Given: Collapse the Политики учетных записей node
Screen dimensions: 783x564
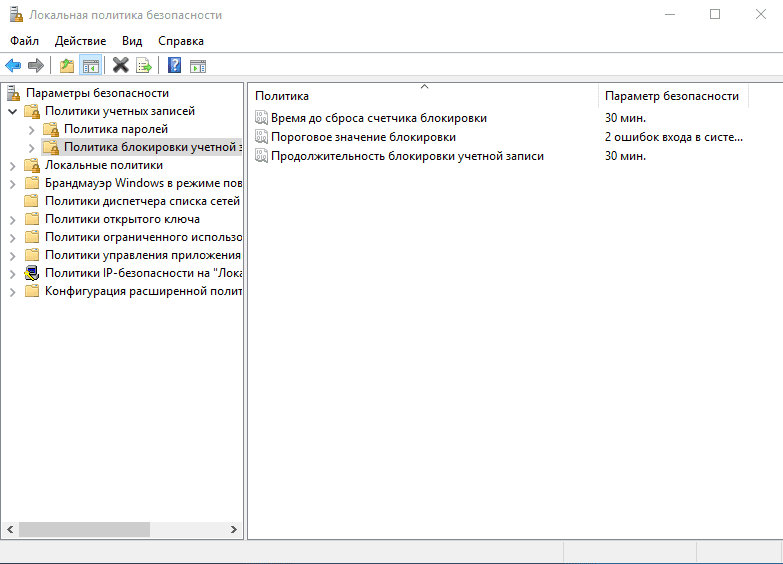Looking at the screenshot, I should [13, 111].
